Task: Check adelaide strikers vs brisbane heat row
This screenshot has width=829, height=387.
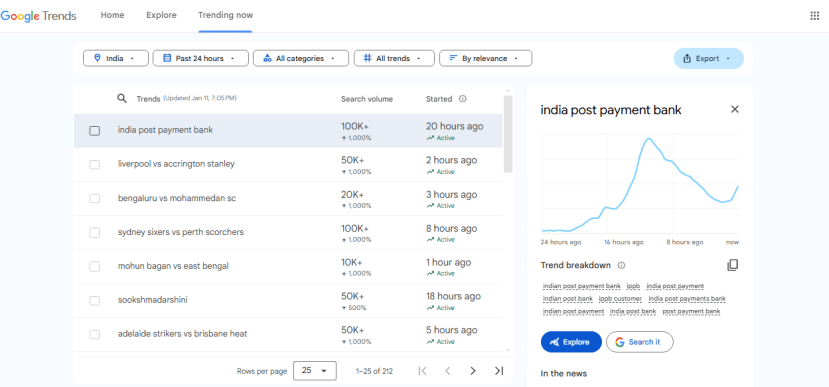Action: tap(95, 334)
